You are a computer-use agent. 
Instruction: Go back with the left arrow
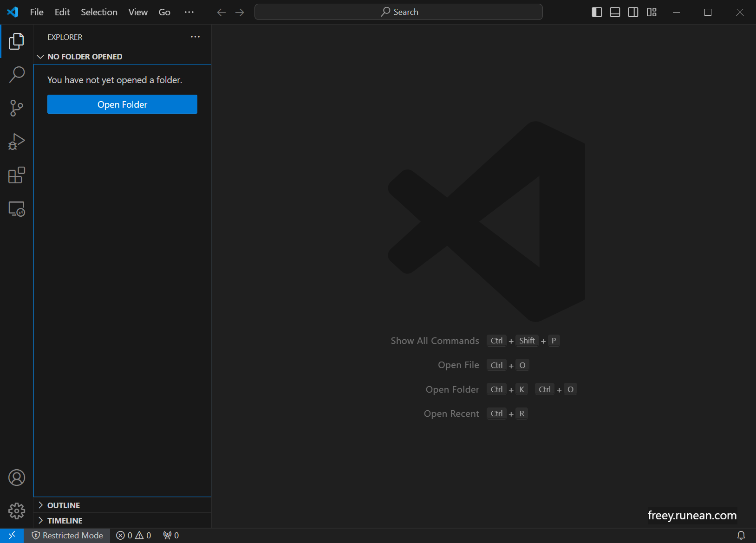click(x=222, y=13)
